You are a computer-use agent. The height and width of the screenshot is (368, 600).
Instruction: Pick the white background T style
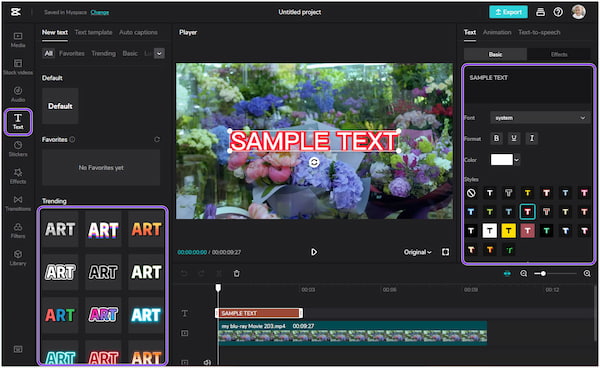click(489, 231)
